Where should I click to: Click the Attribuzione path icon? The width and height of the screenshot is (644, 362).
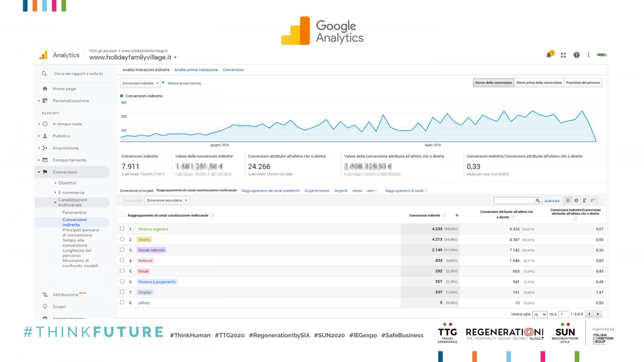pos(45,295)
